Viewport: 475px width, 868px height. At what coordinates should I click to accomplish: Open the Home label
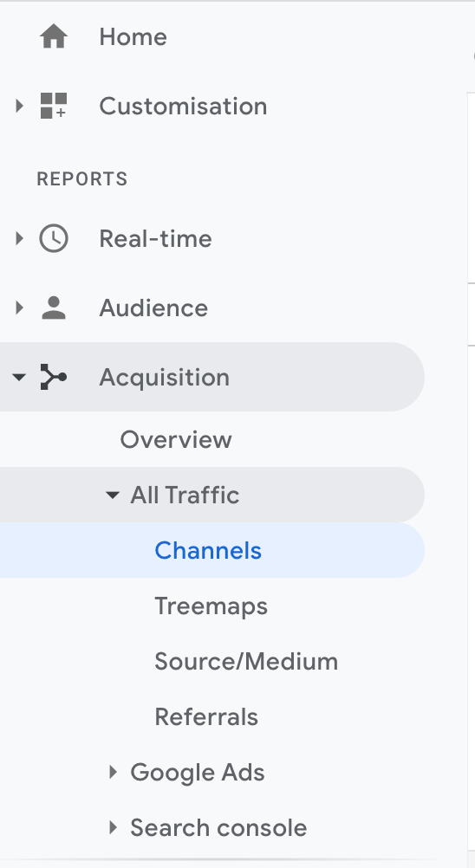133,37
